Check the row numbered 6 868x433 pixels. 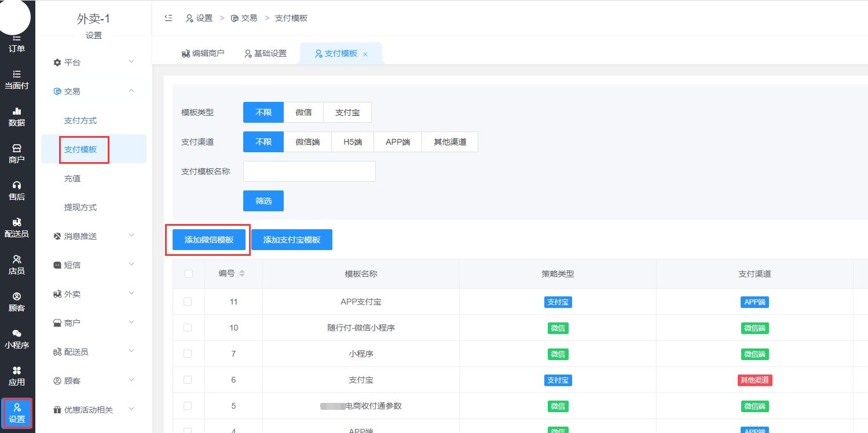(x=188, y=380)
